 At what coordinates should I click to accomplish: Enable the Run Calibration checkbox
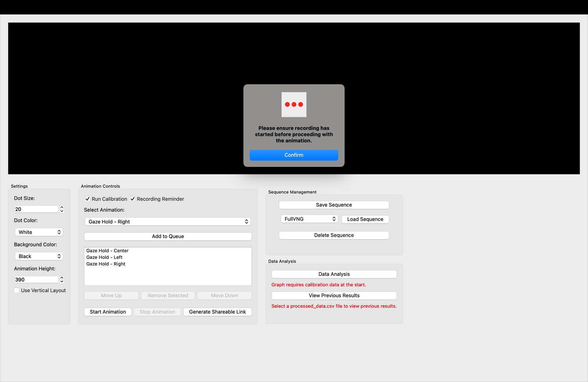pyautogui.click(x=87, y=199)
